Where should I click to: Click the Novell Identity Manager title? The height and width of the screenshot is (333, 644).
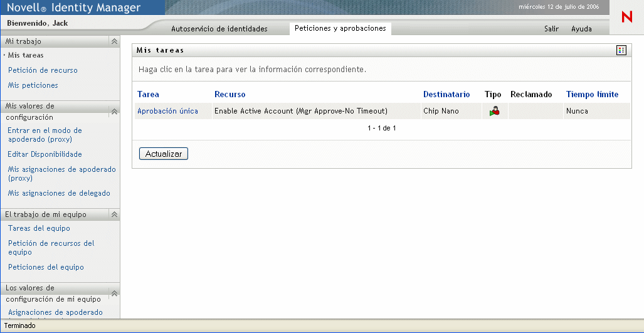[x=73, y=8]
